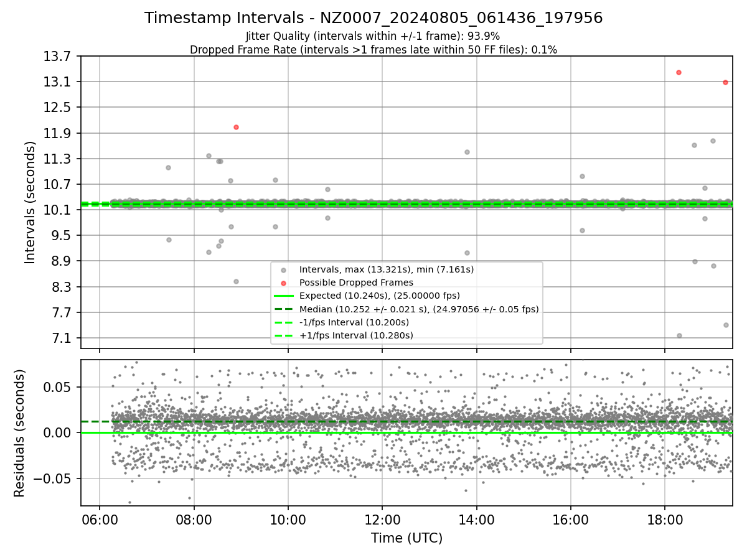
Task: Click the x-axis tick label '06:00'
Action: tap(100, 519)
